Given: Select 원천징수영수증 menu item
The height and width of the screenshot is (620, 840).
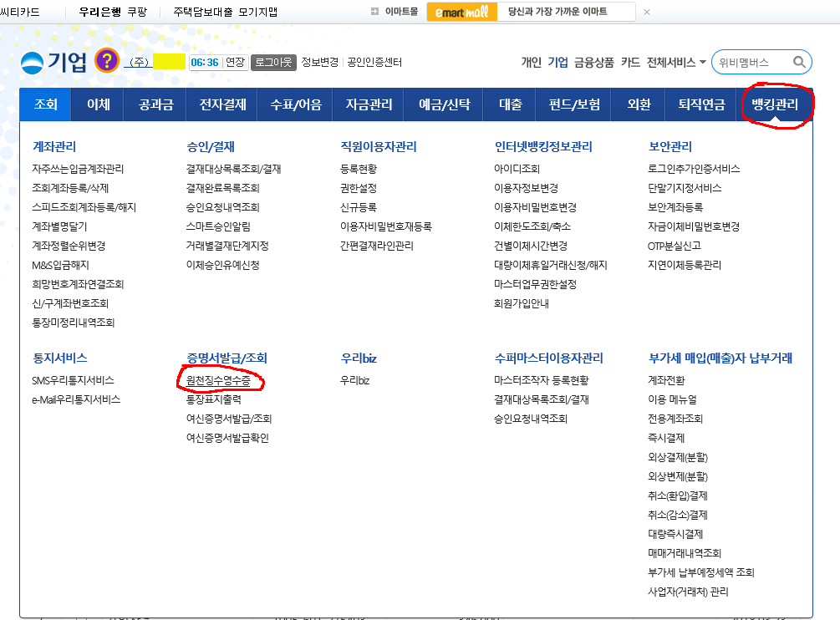Looking at the screenshot, I should [x=218, y=381].
